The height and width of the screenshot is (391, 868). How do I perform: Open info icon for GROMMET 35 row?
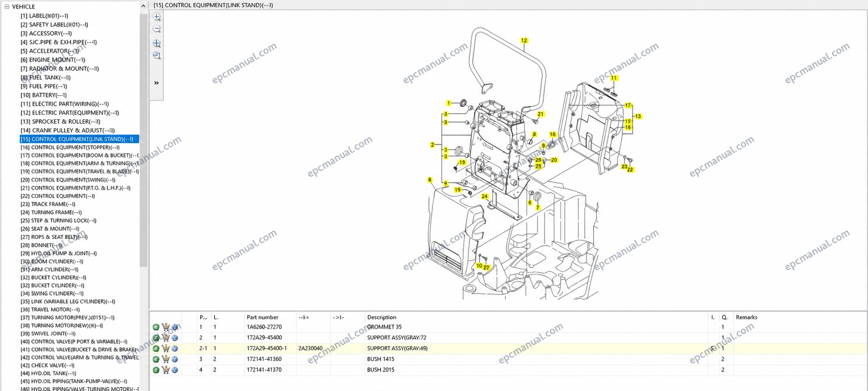(175, 327)
